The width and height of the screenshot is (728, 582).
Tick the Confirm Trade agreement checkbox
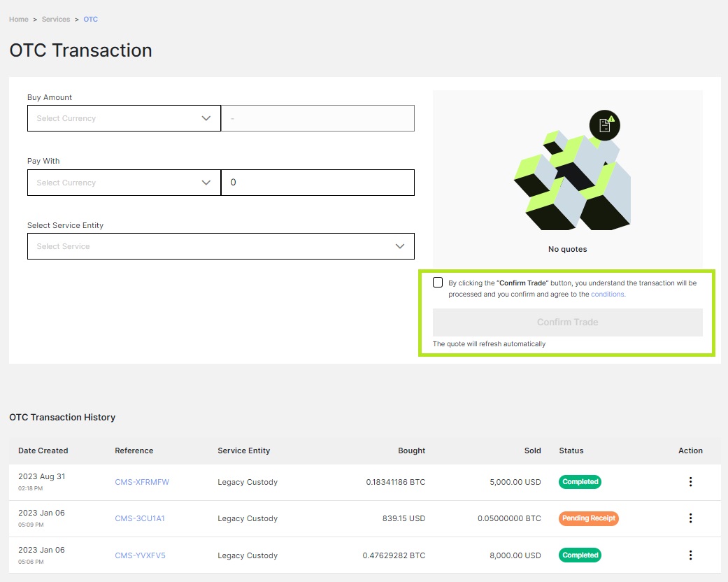point(437,283)
